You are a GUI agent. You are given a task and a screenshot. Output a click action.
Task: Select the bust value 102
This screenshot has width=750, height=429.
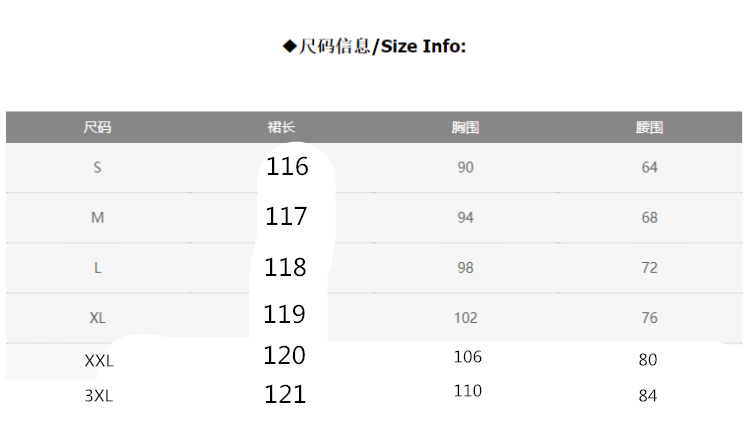click(465, 318)
